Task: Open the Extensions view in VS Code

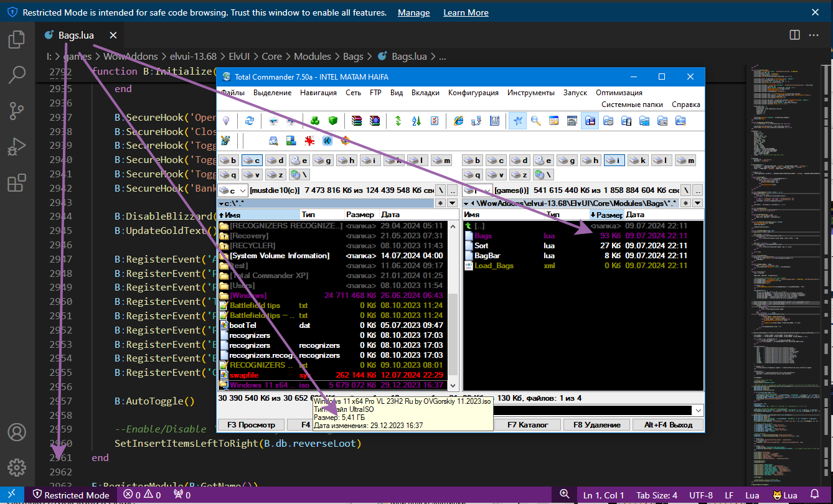Action: pyautogui.click(x=17, y=183)
